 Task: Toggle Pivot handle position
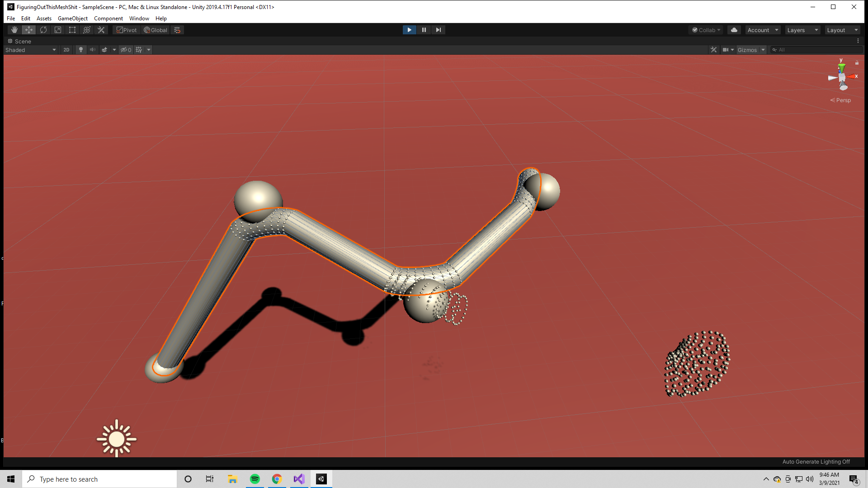tap(127, 30)
